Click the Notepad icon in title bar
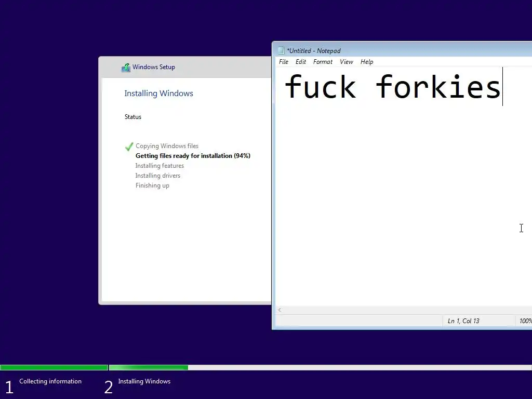532x399 pixels. tap(281, 50)
